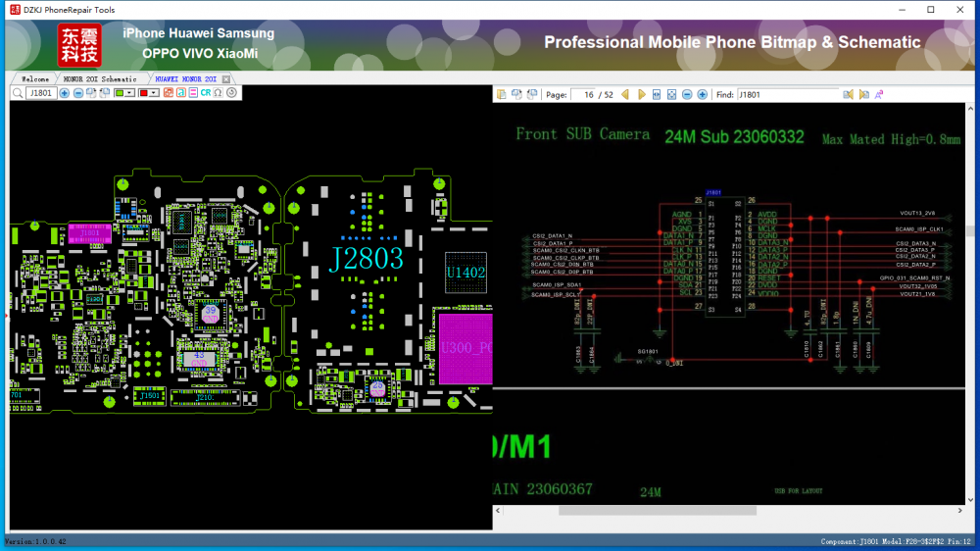Click the fit page icon in schematic toolbar

[671, 94]
